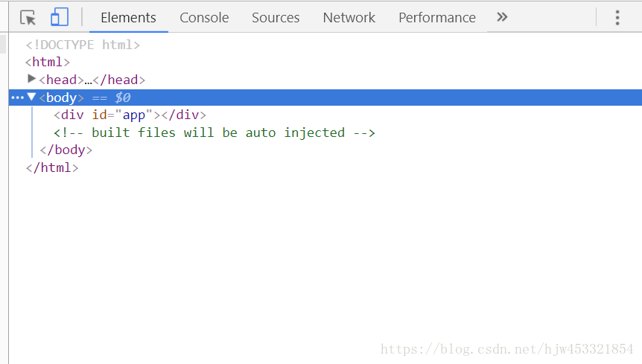
Task: Open the Console tab
Action: tap(204, 17)
